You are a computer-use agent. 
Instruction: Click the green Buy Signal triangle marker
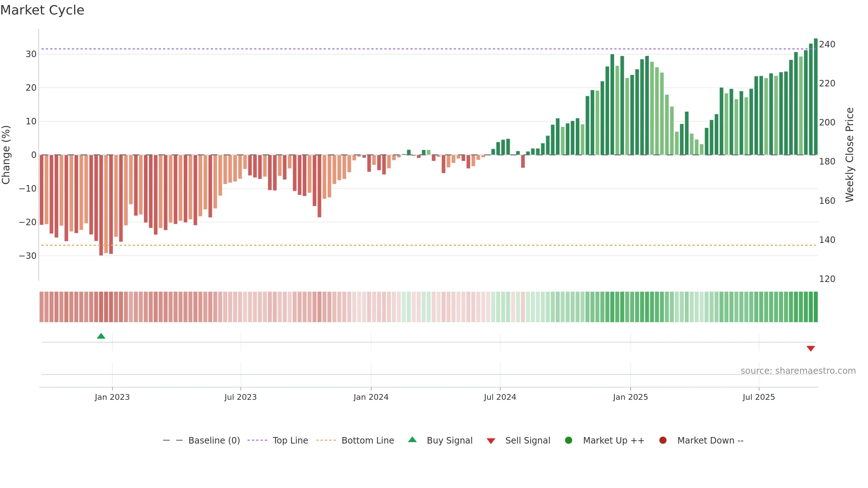click(x=101, y=336)
